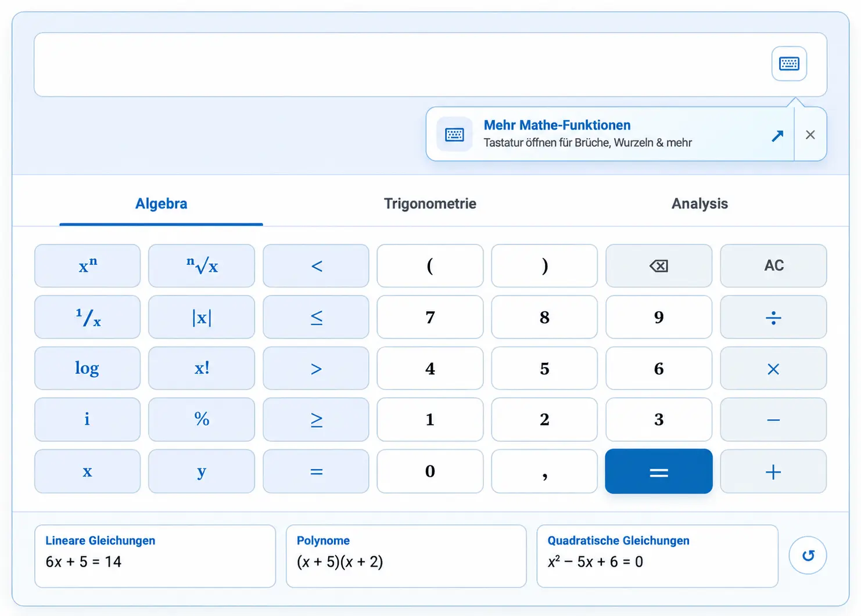Image resolution: width=861 pixels, height=616 pixels.
Task: Tap the division operator key
Action: point(773,317)
